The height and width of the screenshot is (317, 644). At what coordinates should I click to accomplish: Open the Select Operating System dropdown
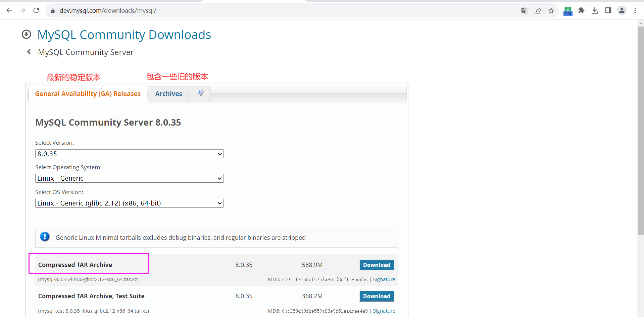130,178
